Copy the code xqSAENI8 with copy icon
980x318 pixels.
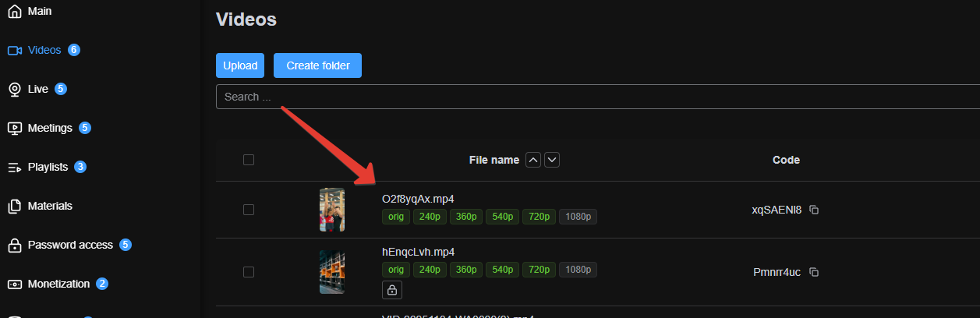[814, 210]
